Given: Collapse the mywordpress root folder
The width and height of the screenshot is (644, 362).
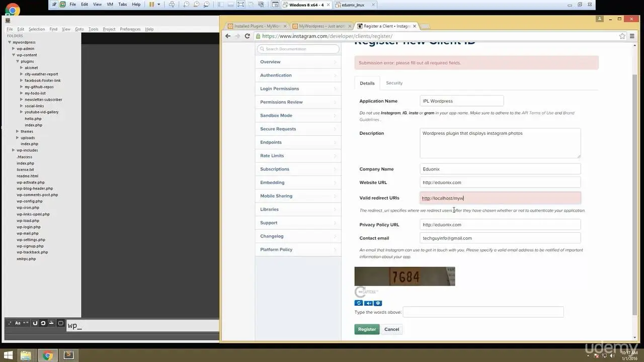Looking at the screenshot, I should [x=10, y=42].
